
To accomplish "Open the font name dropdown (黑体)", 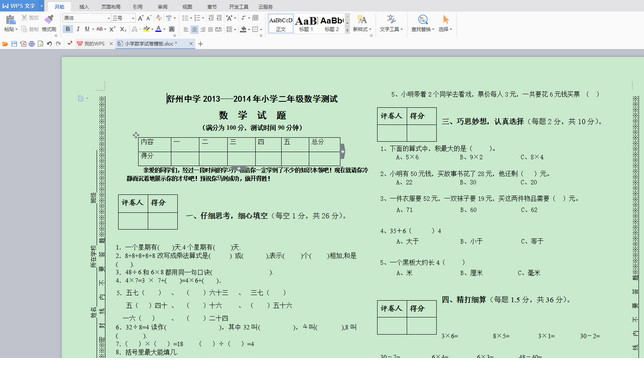I will (x=109, y=18).
